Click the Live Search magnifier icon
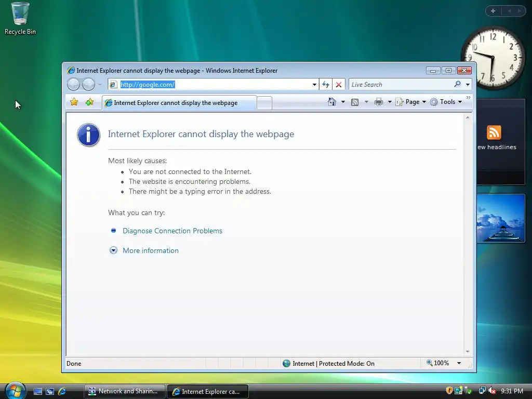The width and height of the screenshot is (532, 399). (457, 84)
